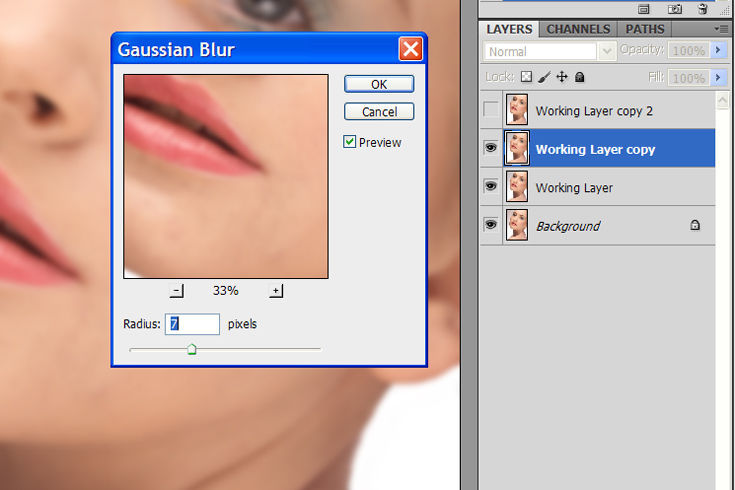
Task: Click the layers list scroll up arrow
Action: tap(722, 100)
